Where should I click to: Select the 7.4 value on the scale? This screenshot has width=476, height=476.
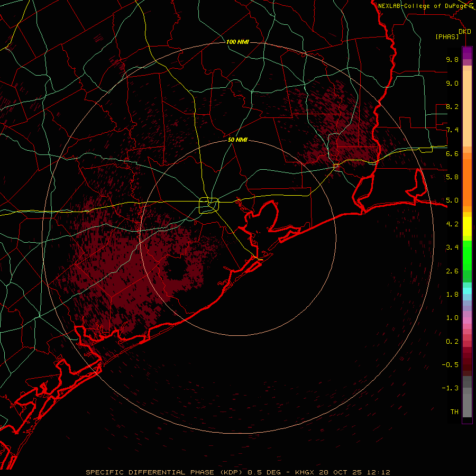(x=452, y=130)
